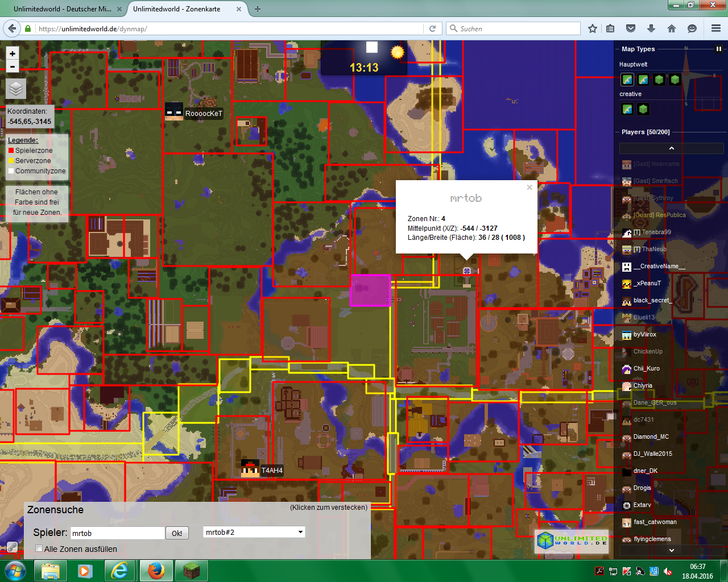Image resolution: width=728 pixels, height=582 pixels.
Task: Open volume control in system tray
Action: pyautogui.click(x=668, y=571)
